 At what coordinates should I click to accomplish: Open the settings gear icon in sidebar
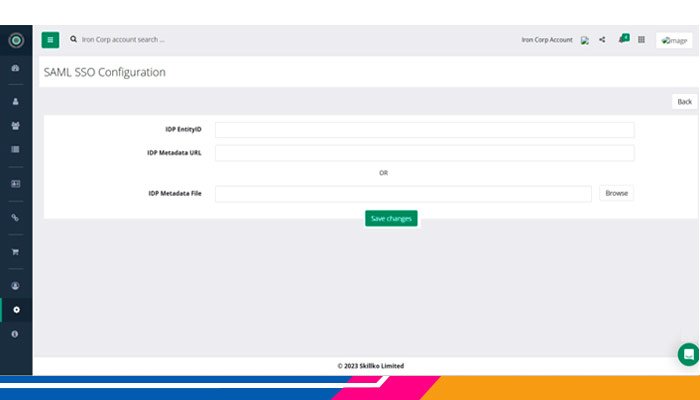tap(17, 310)
